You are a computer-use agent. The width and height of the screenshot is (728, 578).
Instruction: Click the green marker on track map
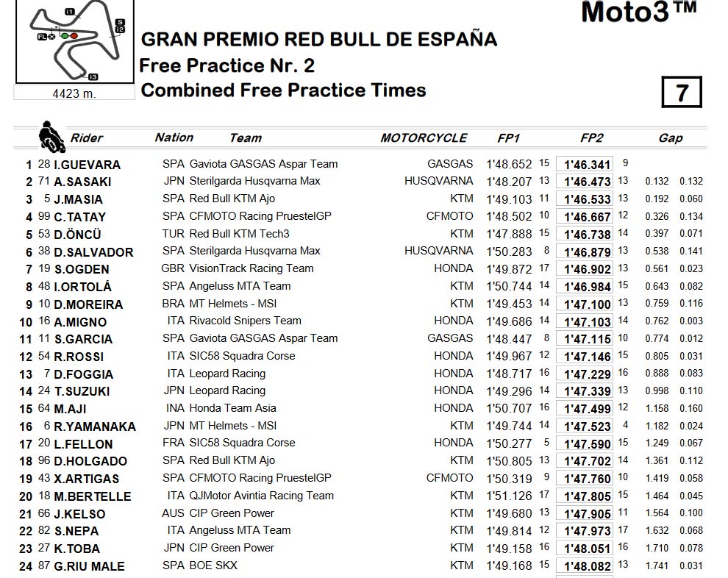click(x=65, y=36)
